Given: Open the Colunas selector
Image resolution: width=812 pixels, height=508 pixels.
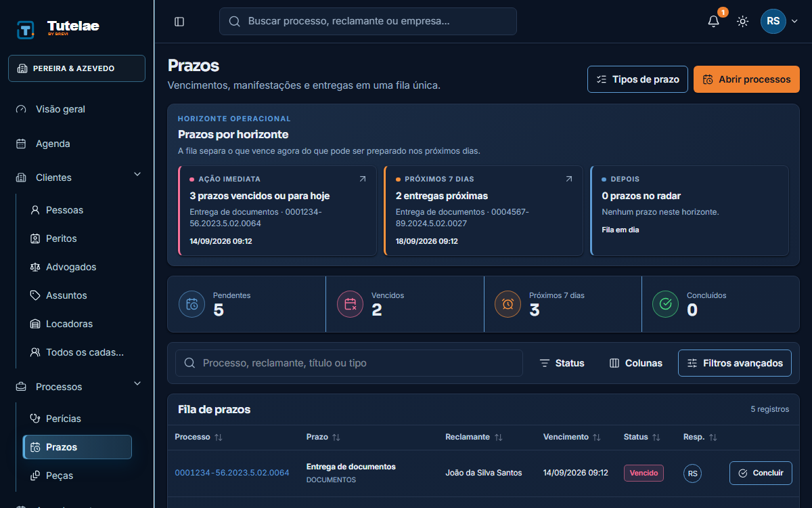Looking at the screenshot, I should pos(636,363).
